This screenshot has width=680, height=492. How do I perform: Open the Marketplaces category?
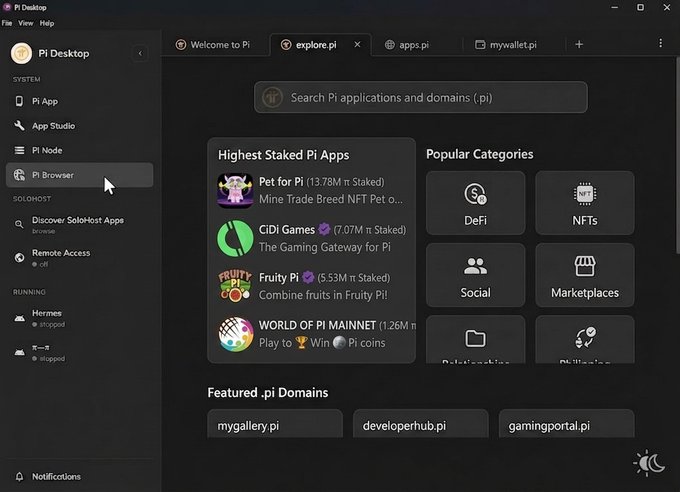585,275
